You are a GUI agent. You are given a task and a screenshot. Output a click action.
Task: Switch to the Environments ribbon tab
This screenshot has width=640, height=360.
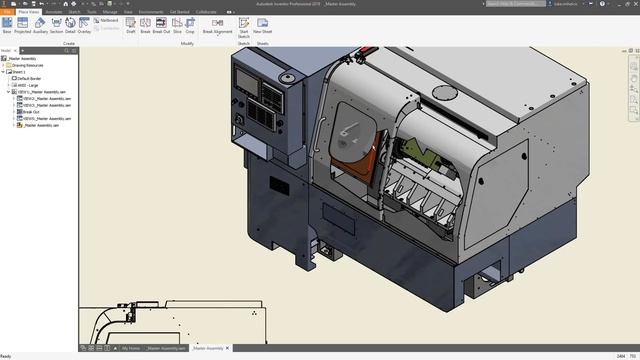click(x=151, y=12)
